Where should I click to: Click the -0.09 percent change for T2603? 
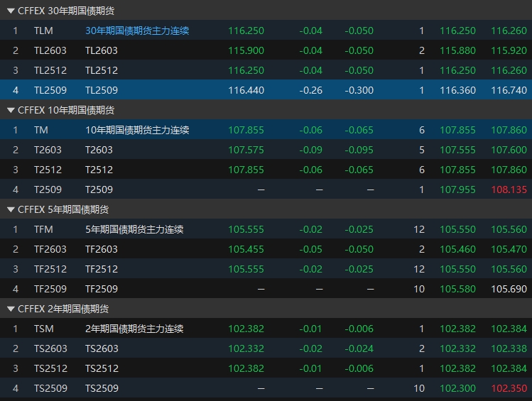click(x=310, y=150)
